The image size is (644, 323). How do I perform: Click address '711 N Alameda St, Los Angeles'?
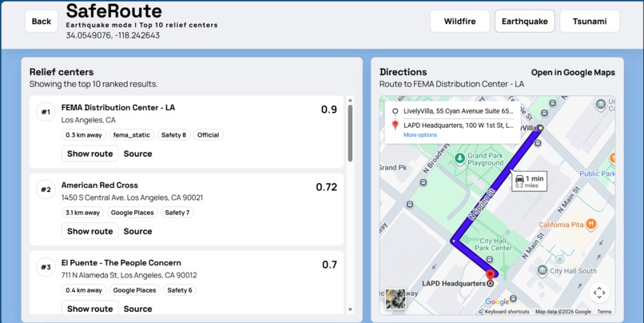click(x=129, y=275)
